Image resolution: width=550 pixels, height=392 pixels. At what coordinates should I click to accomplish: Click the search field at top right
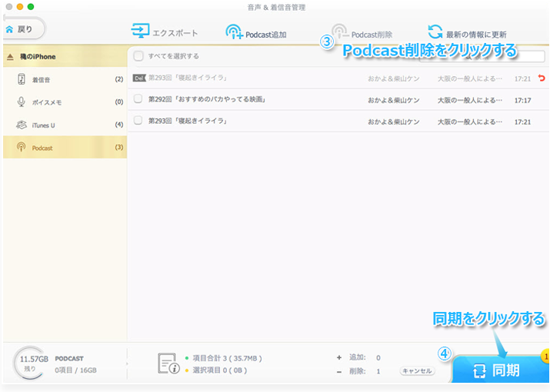(482, 56)
